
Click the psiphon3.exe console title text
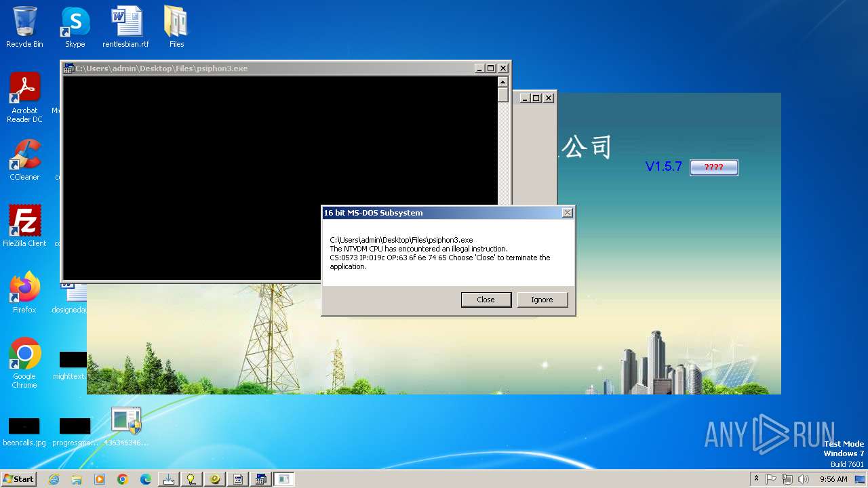point(161,68)
